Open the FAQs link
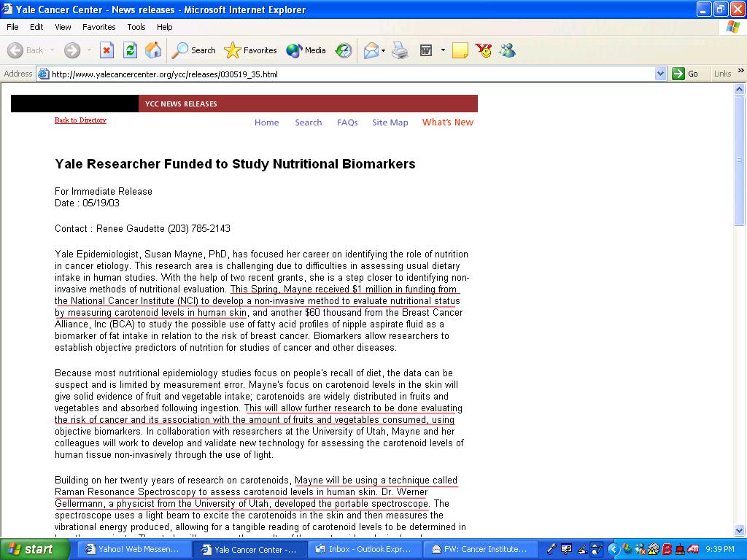 [x=347, y=122]
